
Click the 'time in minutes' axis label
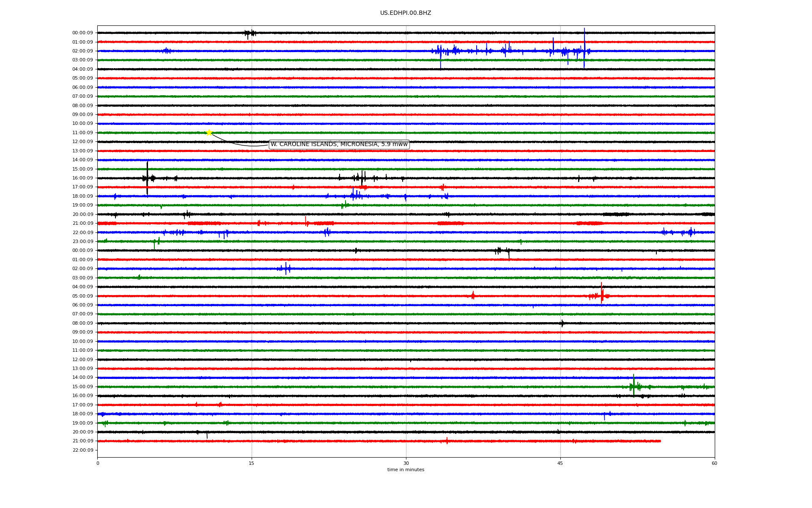pos(406,470)
